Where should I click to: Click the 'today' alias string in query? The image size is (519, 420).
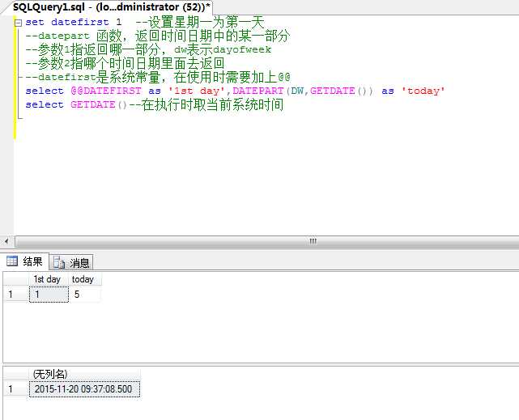423,91
